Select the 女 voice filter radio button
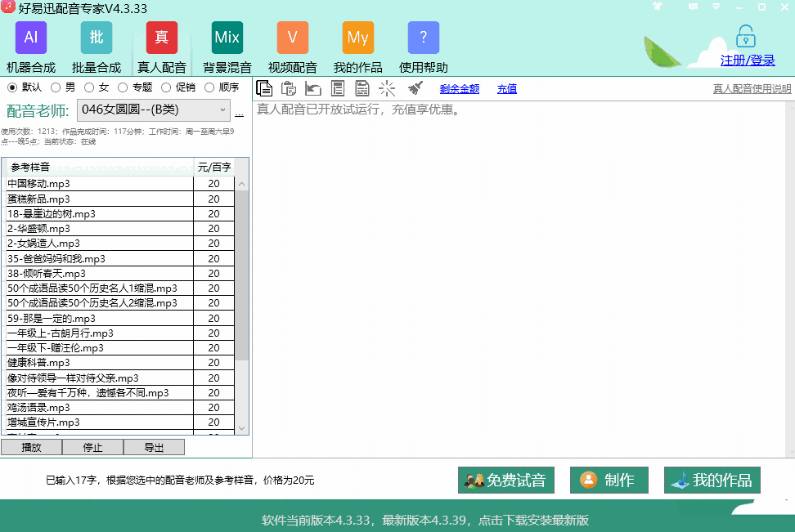This screenshot has width=795, height=532. (89, 87)
